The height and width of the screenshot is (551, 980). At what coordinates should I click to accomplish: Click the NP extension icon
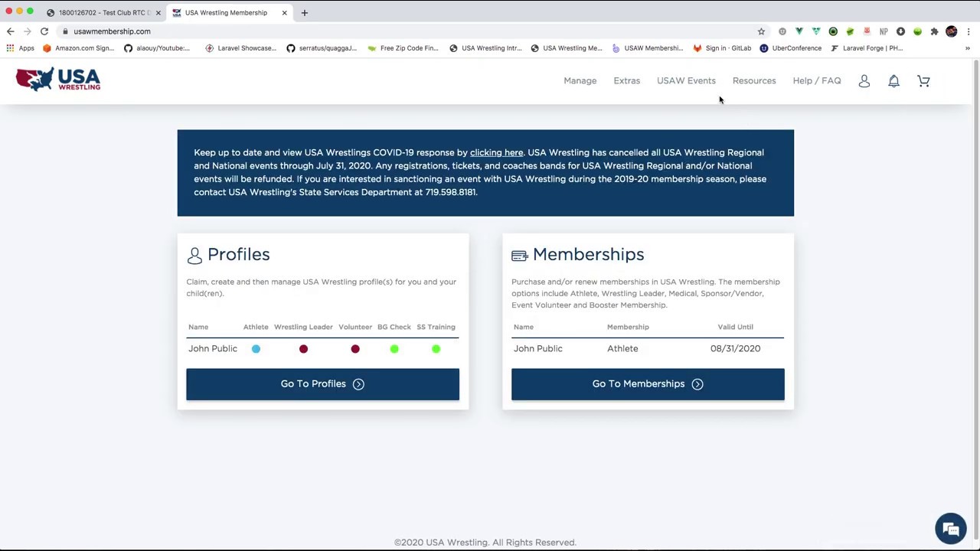pos(884,31)
